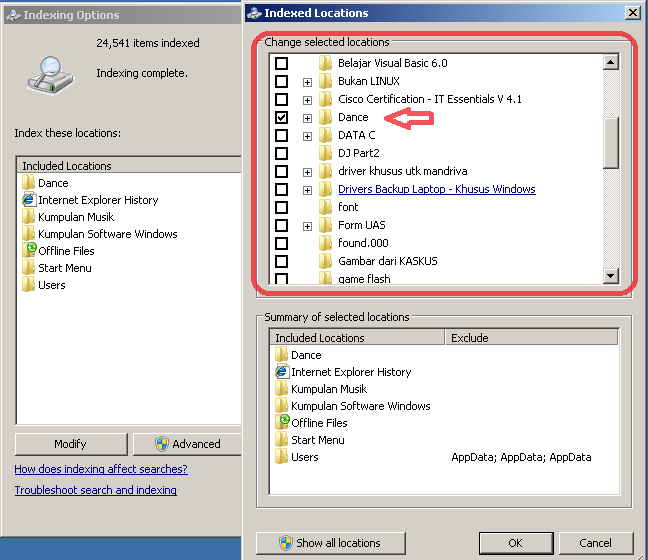Click the Cancel button
648x560 pixels.
coord(596,543)
